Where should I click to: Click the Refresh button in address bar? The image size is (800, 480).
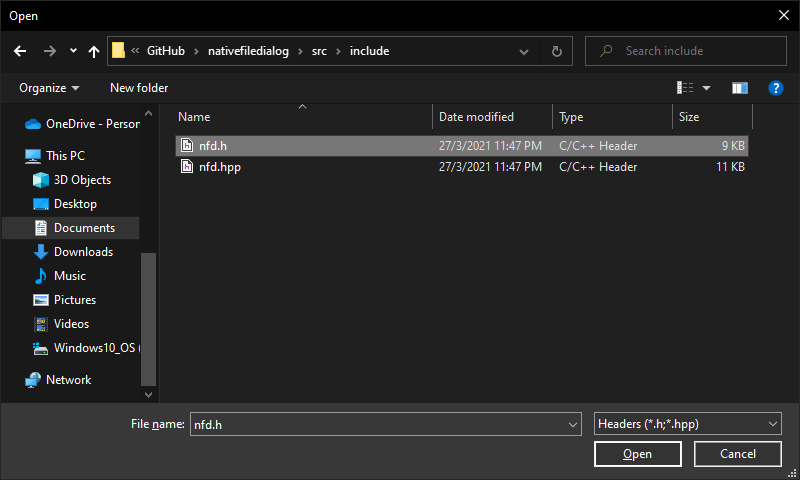click(556, 51)
